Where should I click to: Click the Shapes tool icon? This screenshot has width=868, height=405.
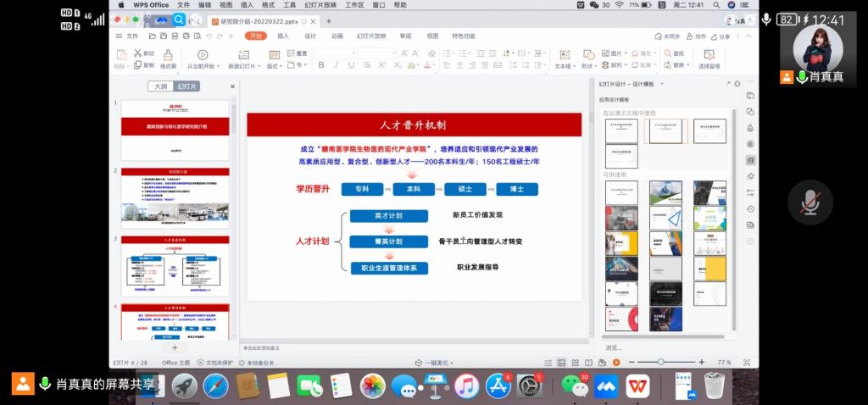click(587, 55)
